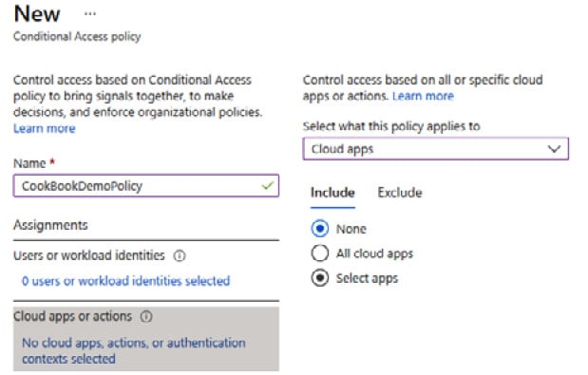The width and height of the screenshot is (588, 375).
Task: Open No cloud apps, actions, or authentication contexts selected
Action: (x=134, y=350)
